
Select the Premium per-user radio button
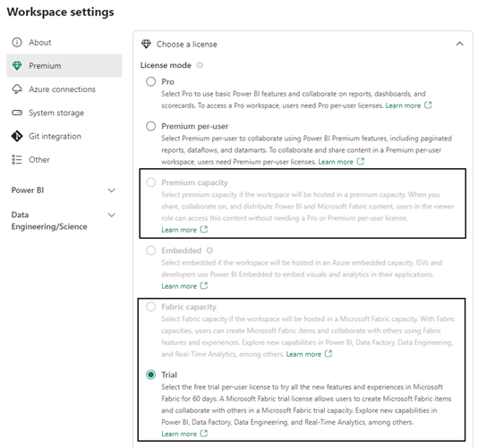pyautogui.click(x=151, y=126)
